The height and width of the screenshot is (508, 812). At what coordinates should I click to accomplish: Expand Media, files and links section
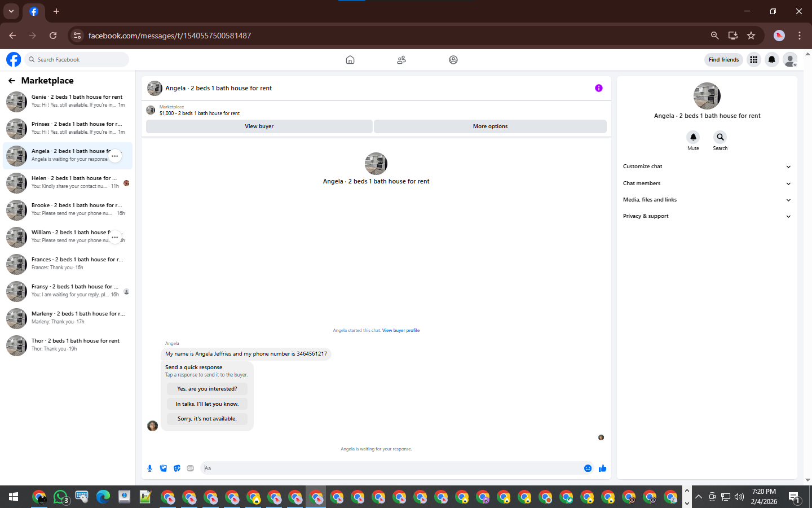707,200
